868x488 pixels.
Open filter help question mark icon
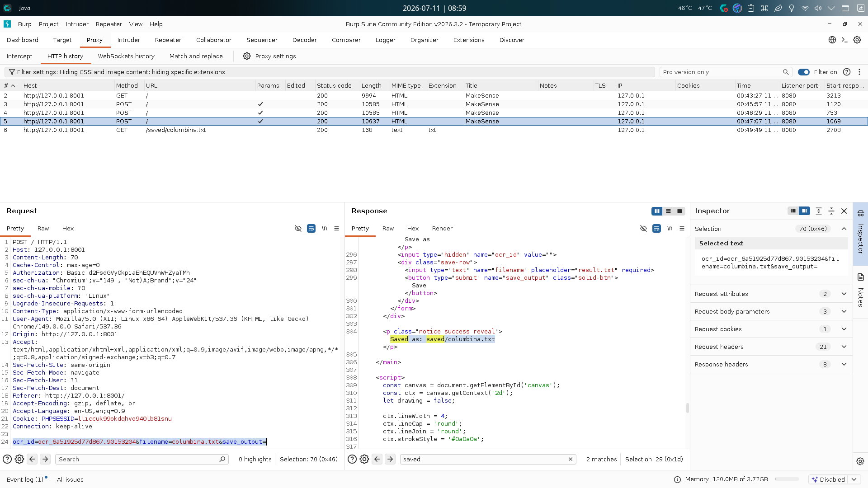pyautogui.click(x=847, y=72)
